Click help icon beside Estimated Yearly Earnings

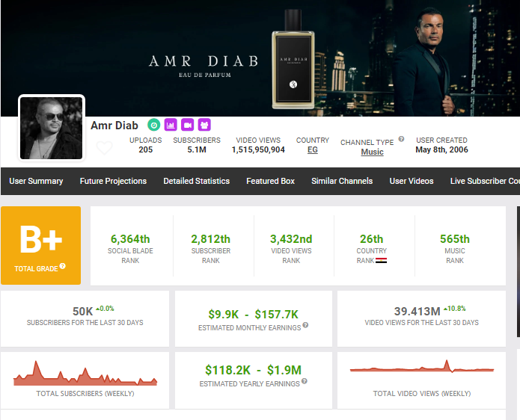(x=304, y=384)
